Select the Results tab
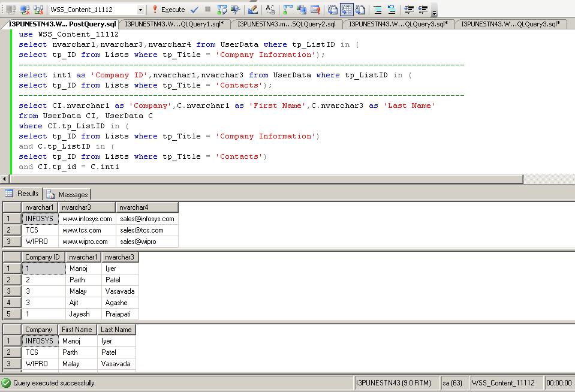This screenshot has height=392, width=575. coord(22,194)
